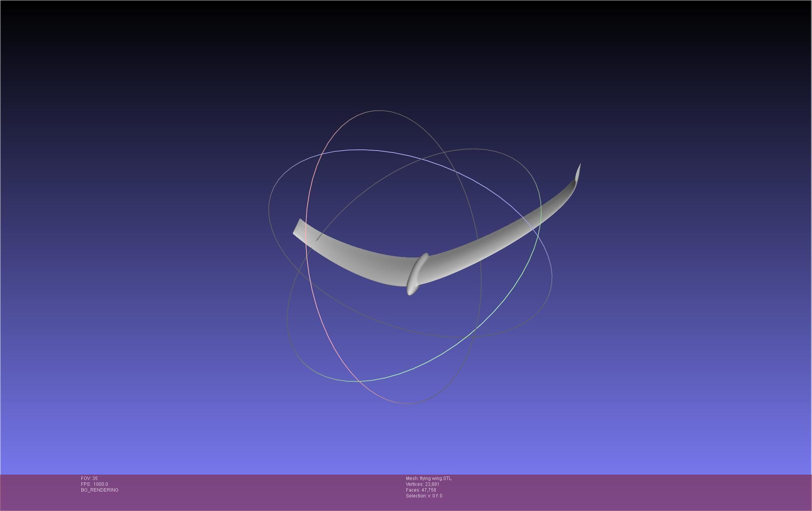812x511 pixels.
Task: Click the Mesh: flying wing.STL label
Action: tap(428, 478)
